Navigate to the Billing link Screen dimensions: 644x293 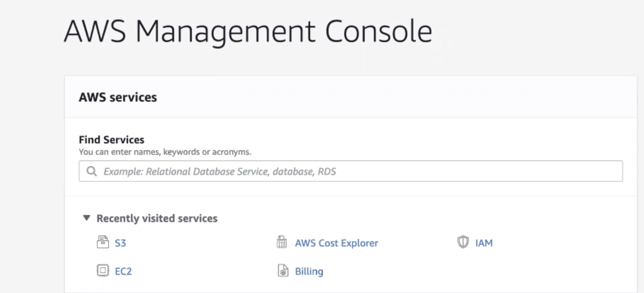pyautogui.click(x=309, y=272)
